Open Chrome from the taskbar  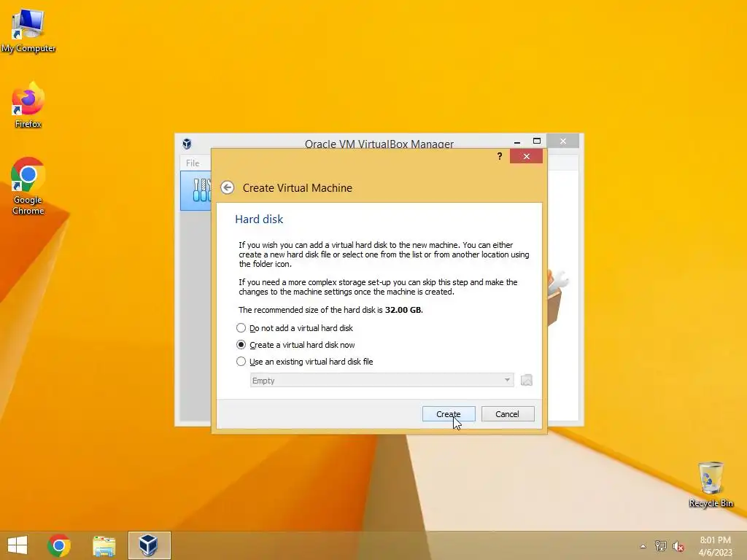tap(59, 545)
